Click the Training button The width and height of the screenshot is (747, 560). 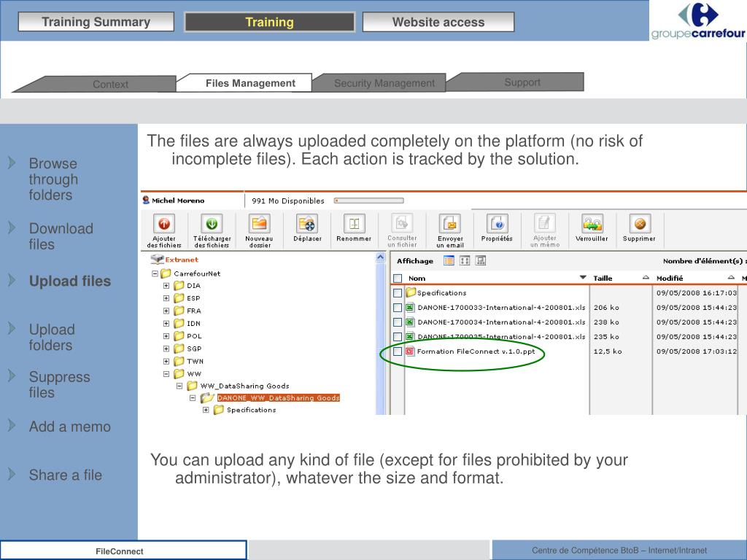click(269, 22)
